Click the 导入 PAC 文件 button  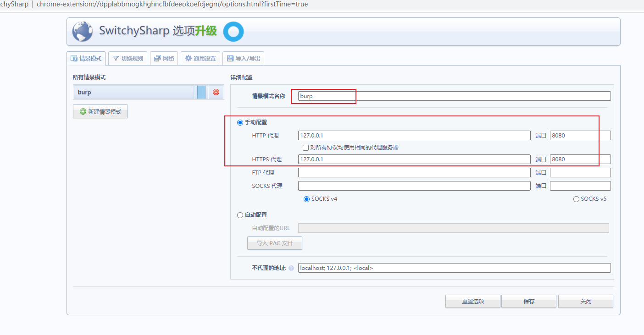[275, 243]
